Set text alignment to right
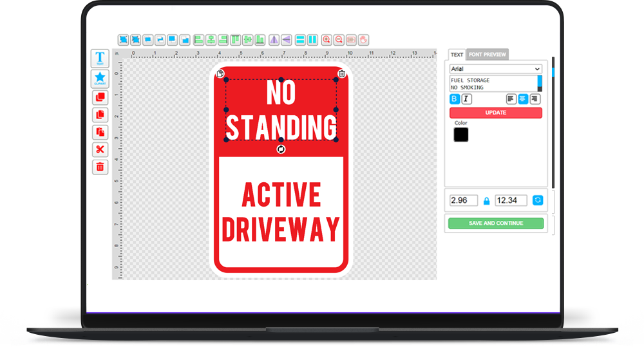644x347 pixels. (x=535, y=99)
